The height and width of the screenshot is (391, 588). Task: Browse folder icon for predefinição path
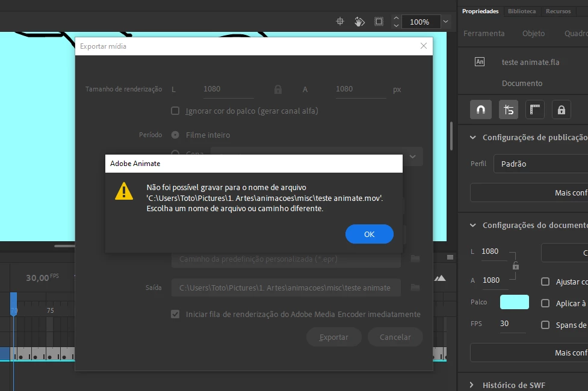click(415, 258)
